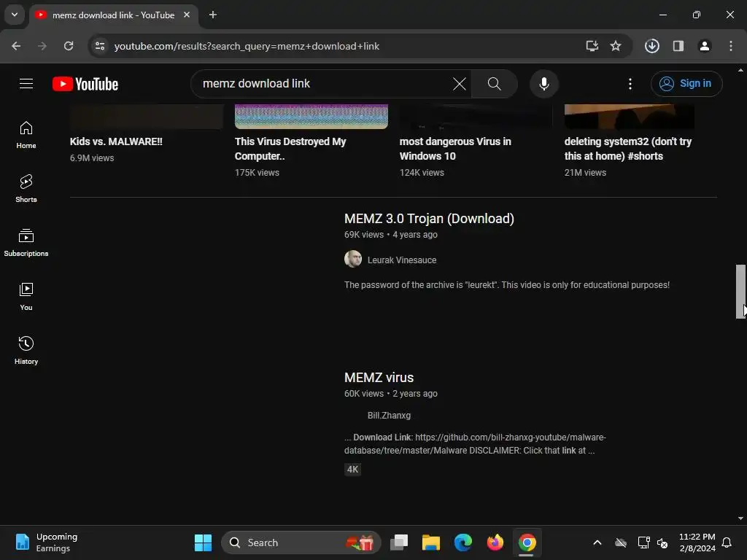Go back in Chrome
The height and width of the screenshot is (560, 747).
[16, 46]
